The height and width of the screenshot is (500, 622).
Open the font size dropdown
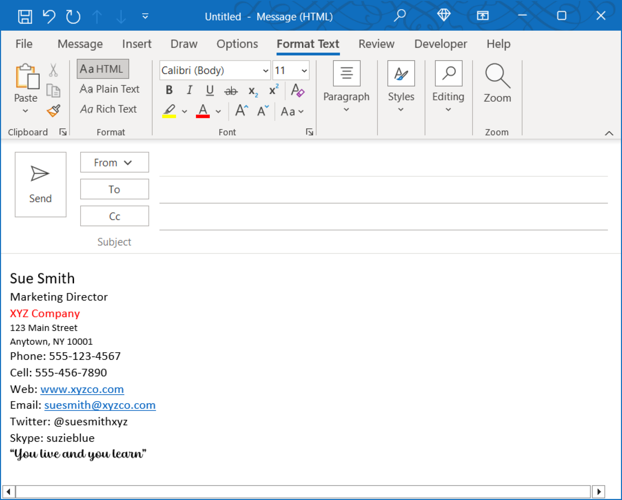pos(304,71)
